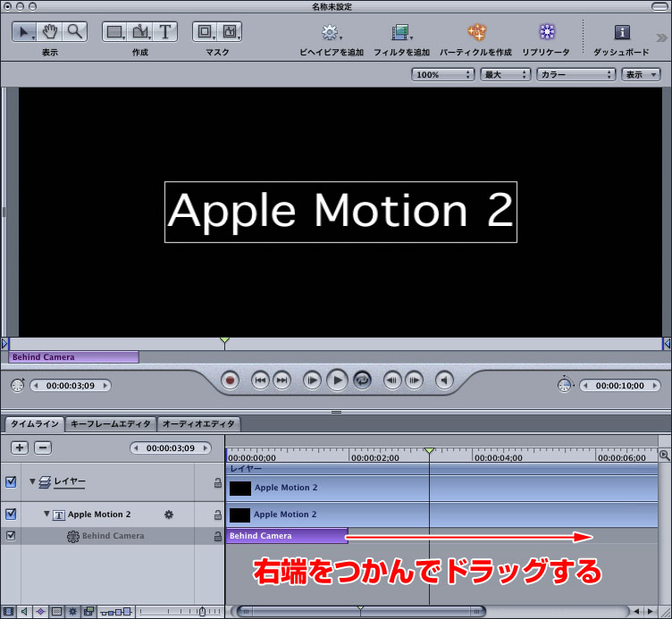Image resolution: width=672 pixels, height=619 pixels.
Task: Select Behind Camera row in layer list
Action: tap(113, 536)
